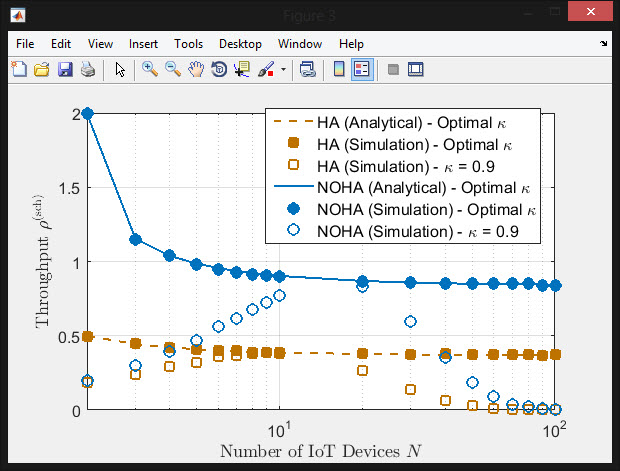Open the Tools menu
The image size is (620, 471).
pos(188,44)
